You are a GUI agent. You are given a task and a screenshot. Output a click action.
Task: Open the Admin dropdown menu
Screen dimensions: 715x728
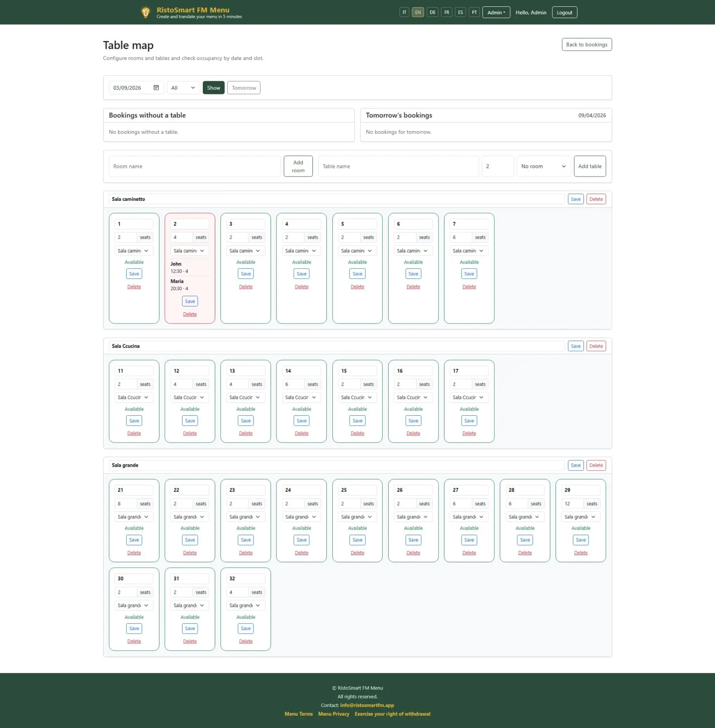(496, 12)
